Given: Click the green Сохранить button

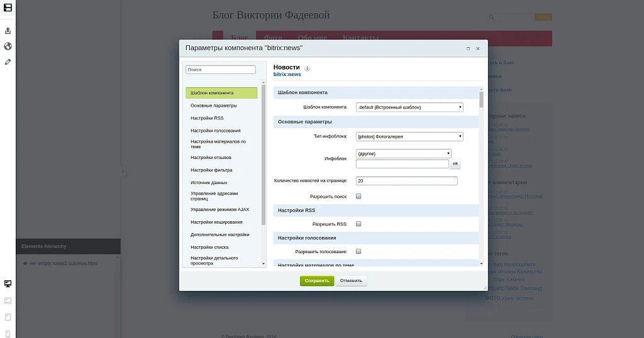Looking at the screenshot, I should click(x=317, y=281).
